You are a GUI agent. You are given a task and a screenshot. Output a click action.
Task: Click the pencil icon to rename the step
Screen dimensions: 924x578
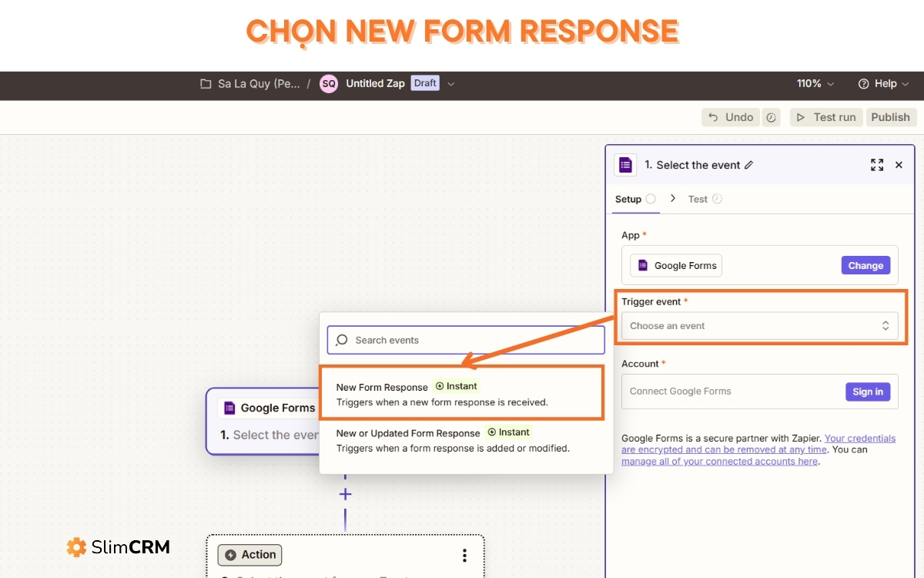(x=749, y=165)
